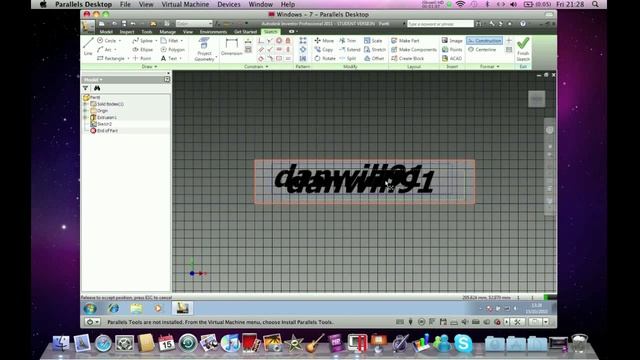Click the Insert ACAD tool
Screen dimensions: 640x360
pos(452,58)
